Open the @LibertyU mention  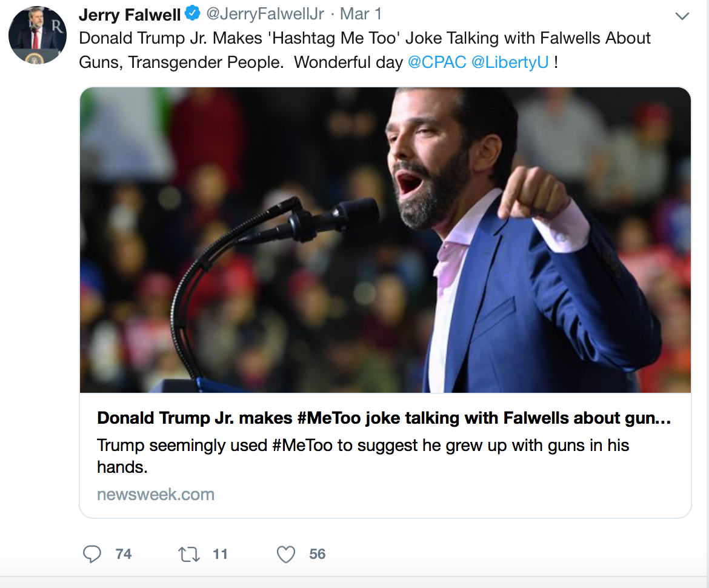[510, 62]
